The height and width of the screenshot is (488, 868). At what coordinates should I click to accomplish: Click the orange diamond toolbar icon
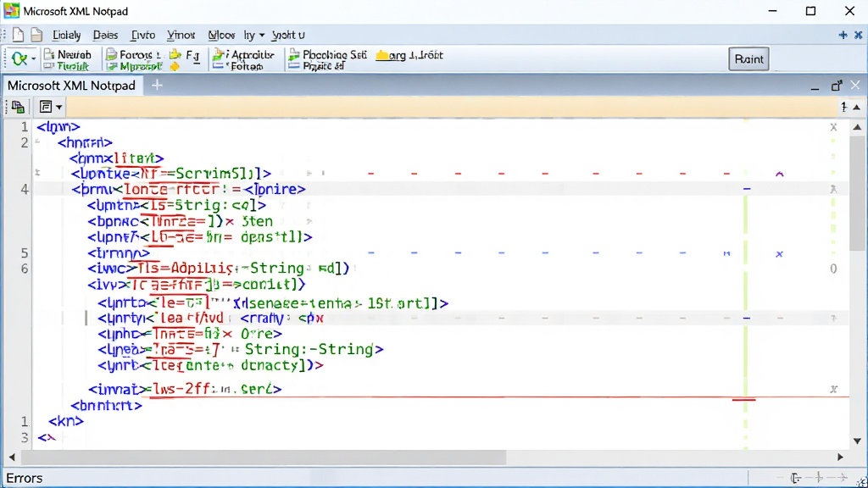tap(175, 67)
